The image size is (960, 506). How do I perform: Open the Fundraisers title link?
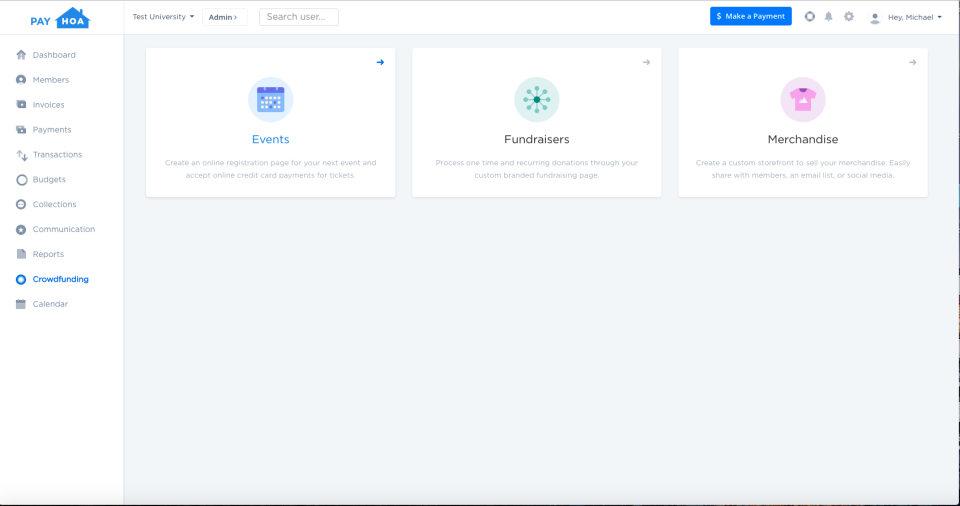click(x=537, y=139)
